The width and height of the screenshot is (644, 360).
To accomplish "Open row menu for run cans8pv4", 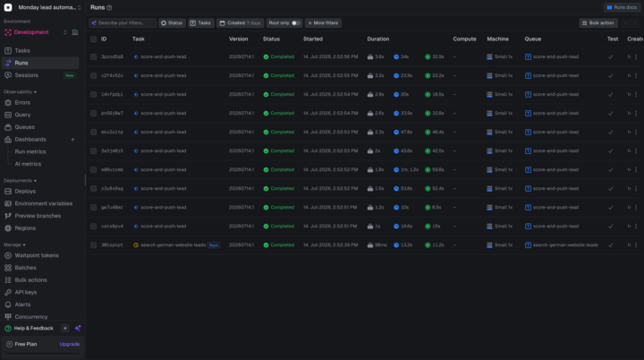I will click(636, 227).
